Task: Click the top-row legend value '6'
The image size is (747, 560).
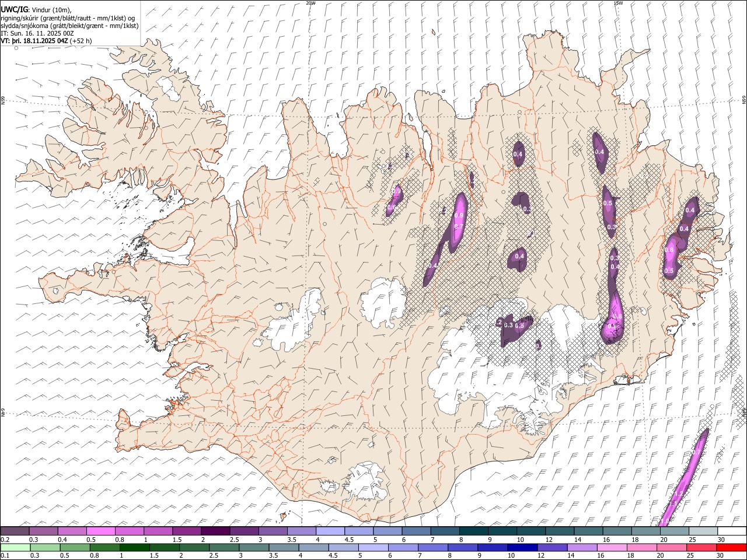Action: point(403,540)
